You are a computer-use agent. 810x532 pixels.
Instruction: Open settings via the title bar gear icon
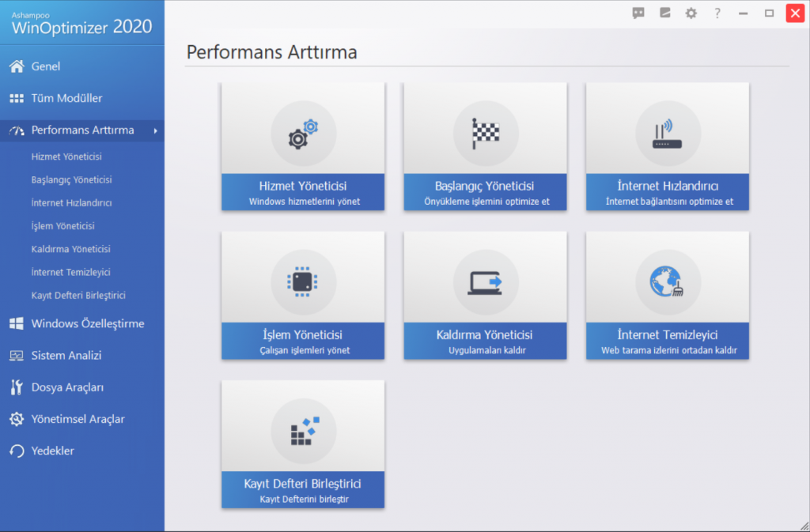pyautogui.click(x=691, y=13)
